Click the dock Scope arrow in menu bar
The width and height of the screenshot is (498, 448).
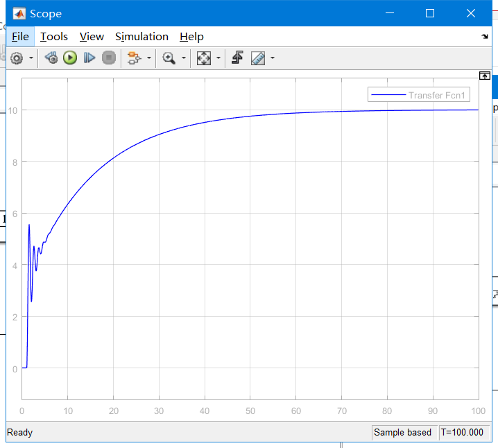pos(485,37)
